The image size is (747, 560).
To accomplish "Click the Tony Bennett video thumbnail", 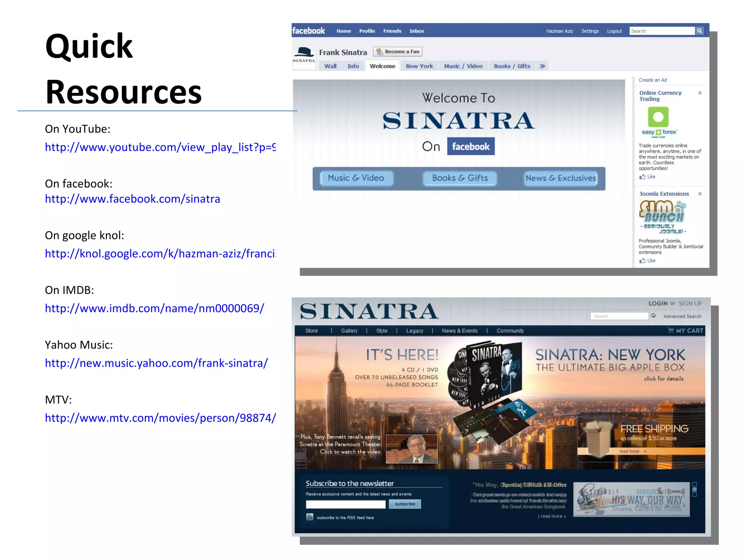I will pos(412,449).
